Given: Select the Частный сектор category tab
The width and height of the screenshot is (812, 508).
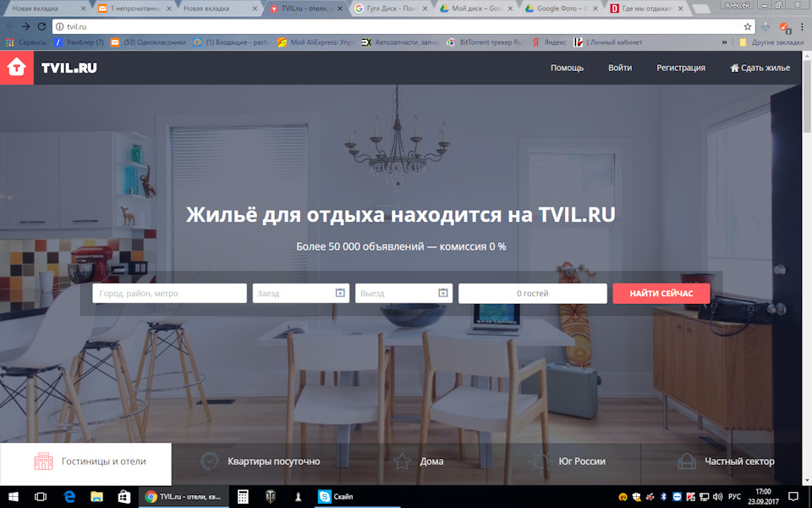Looking at the screenshot, I should (x=726, y=461).
